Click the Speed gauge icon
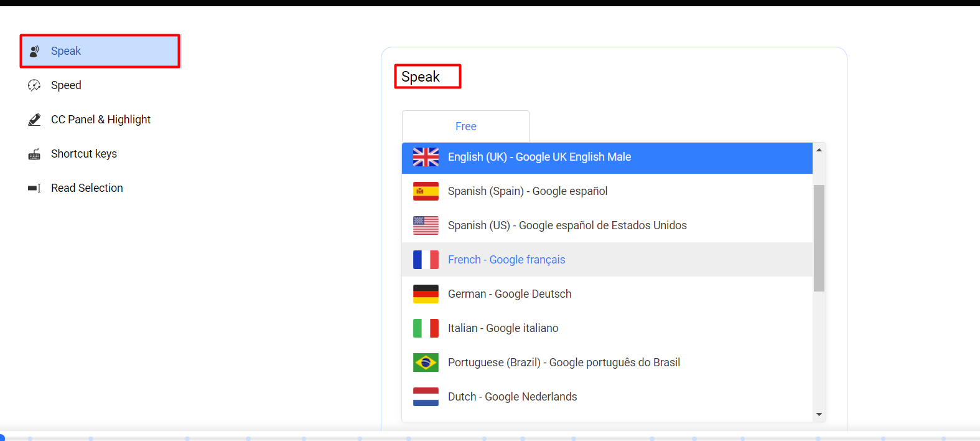The image size is (980, 441). (34, 85)
